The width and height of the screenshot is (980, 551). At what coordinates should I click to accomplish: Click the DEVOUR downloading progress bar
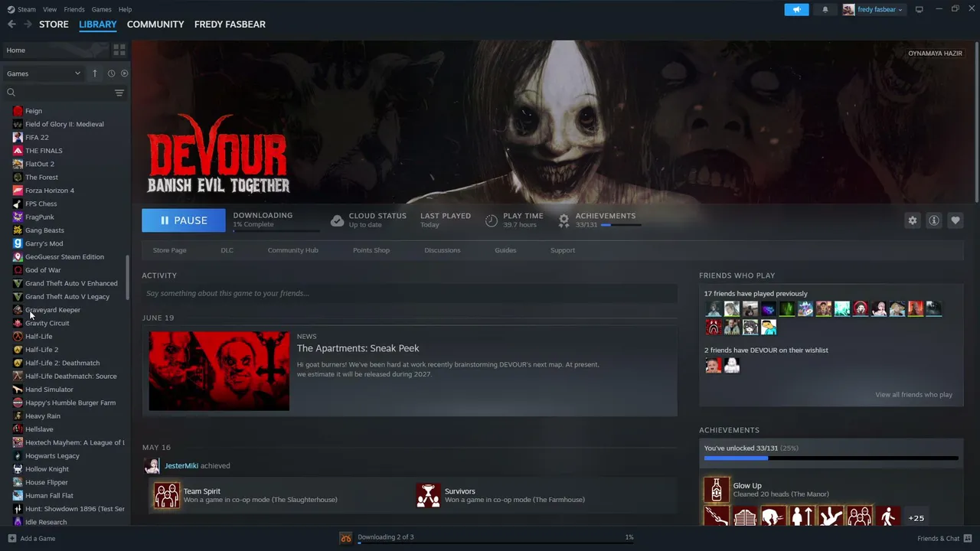tap(276, 230)
